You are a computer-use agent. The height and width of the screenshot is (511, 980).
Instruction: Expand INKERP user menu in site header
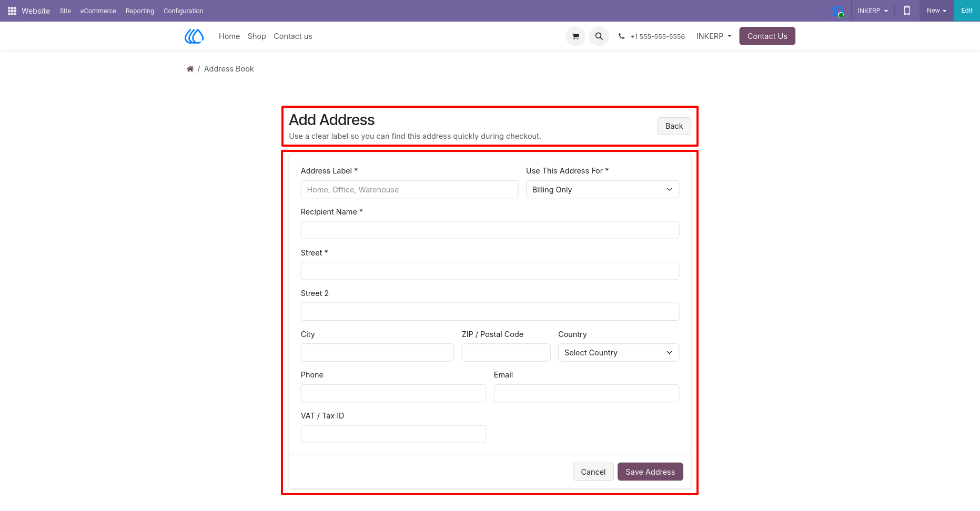click(x=714, y=36)
